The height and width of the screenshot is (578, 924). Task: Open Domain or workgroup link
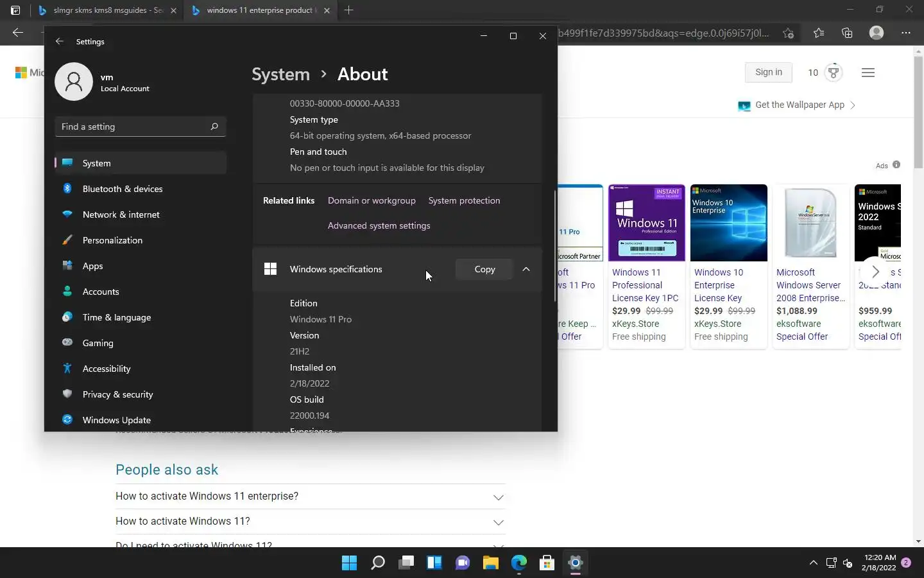(x=372, y=200)
